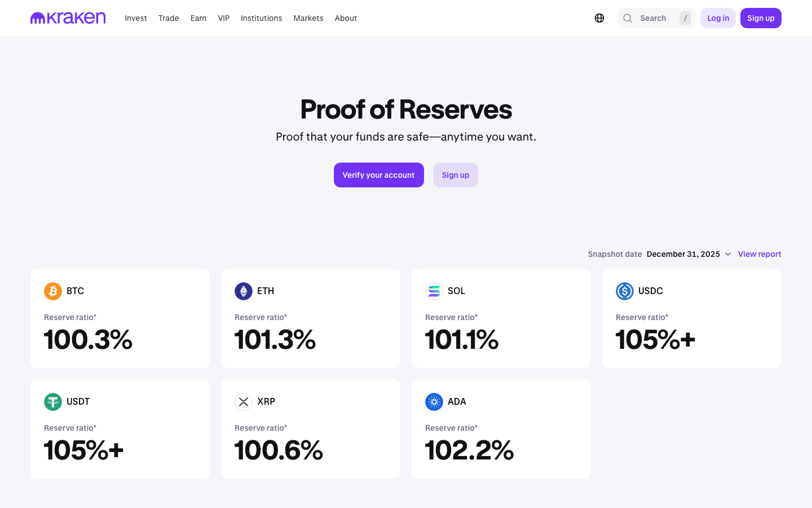Click the ETH Ethereum icon

[x=242, y=291]
